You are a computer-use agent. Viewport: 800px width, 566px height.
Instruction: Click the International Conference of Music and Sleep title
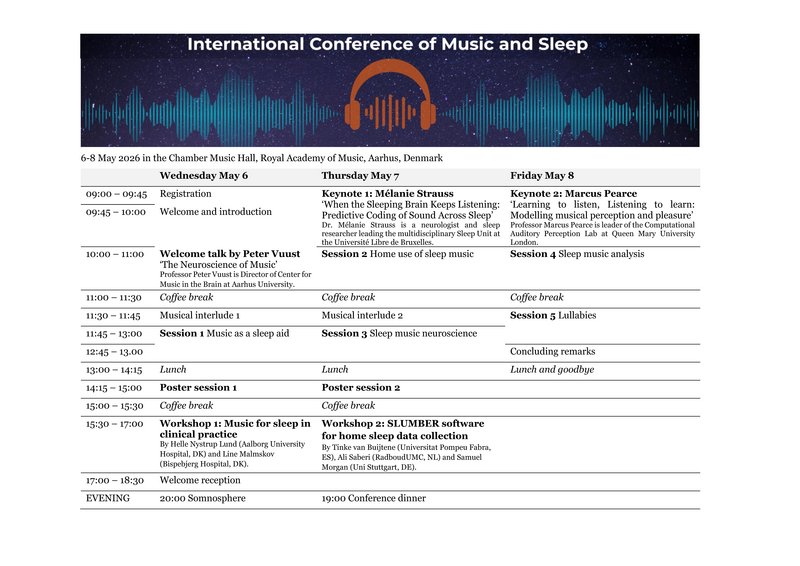(388, 45)
